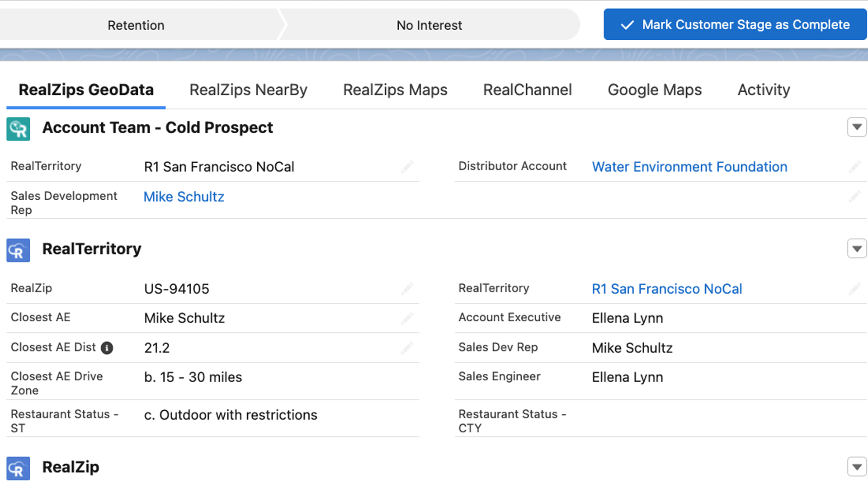Edit Closest AE pencil icon
The width and height of the screenshot is (868, 488).
tap(407, 318)
